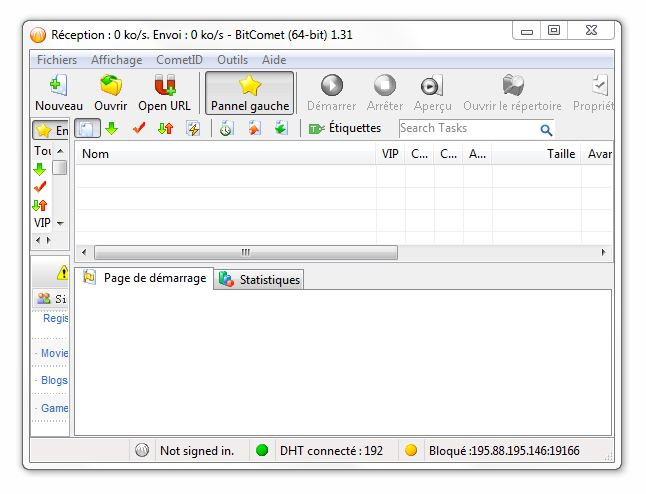The width and height of the screenshot is (646, 494).
Task: Click the star En tab in left panel
Action: coord(50,131)
